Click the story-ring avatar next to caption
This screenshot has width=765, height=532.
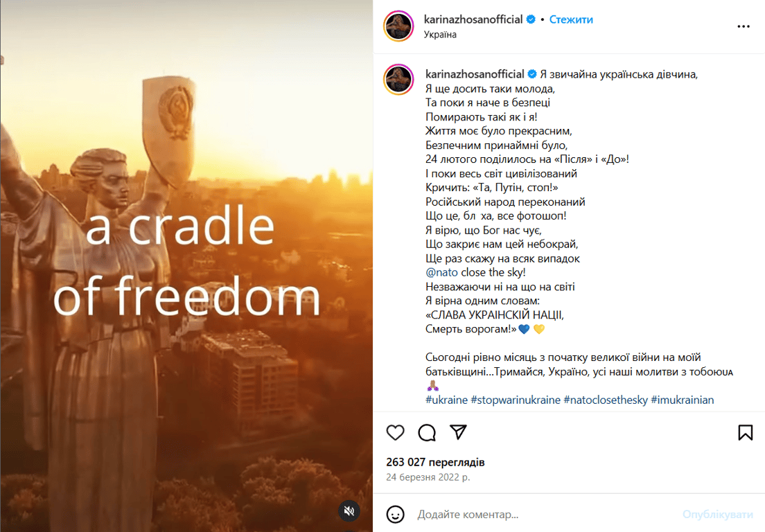click(x=398, y=79)
